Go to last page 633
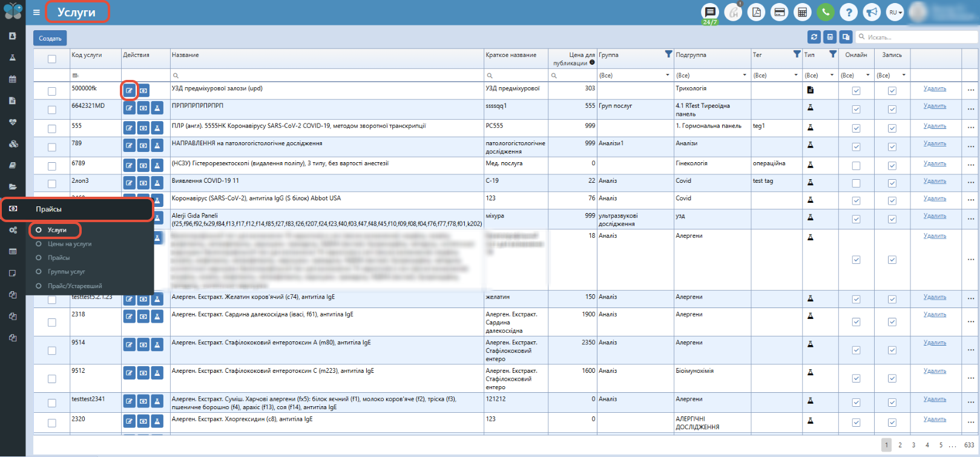 (x=969, y=445)
